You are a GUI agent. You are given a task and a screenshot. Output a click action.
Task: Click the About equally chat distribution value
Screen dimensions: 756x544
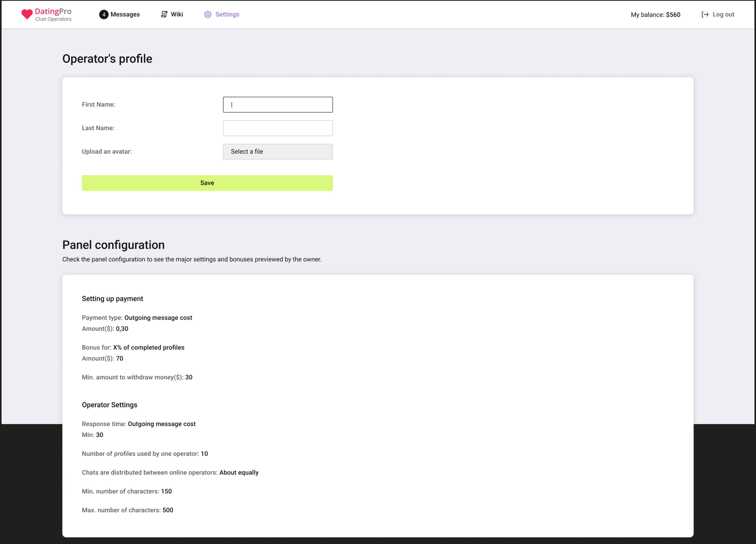(239, 472)
